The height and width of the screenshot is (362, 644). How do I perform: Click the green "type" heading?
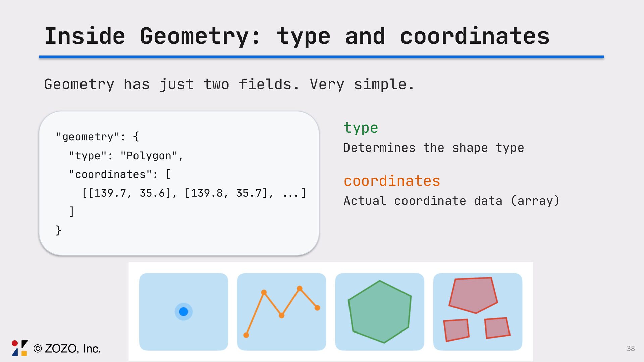tap(361, 128)
